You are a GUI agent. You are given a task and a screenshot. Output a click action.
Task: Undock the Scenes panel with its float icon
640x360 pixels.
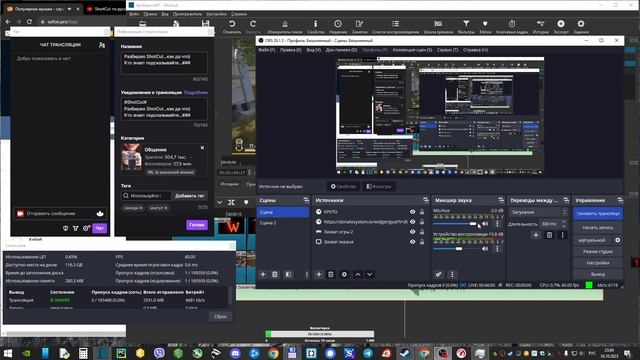[306, 200]
